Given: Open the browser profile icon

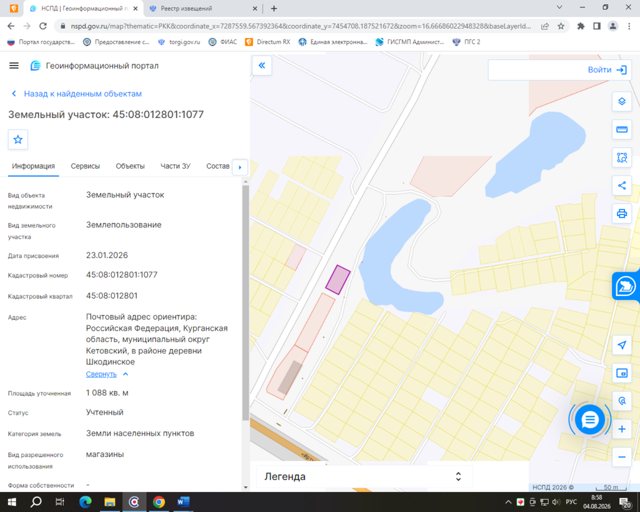Looking at the screenshot, I should click(613, 26).
